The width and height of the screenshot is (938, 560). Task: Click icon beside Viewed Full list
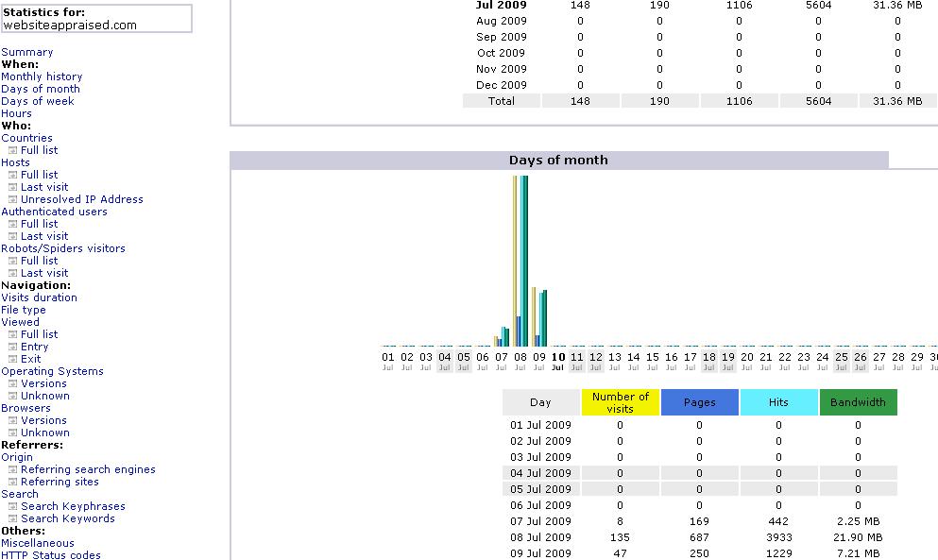coord(12,334)
